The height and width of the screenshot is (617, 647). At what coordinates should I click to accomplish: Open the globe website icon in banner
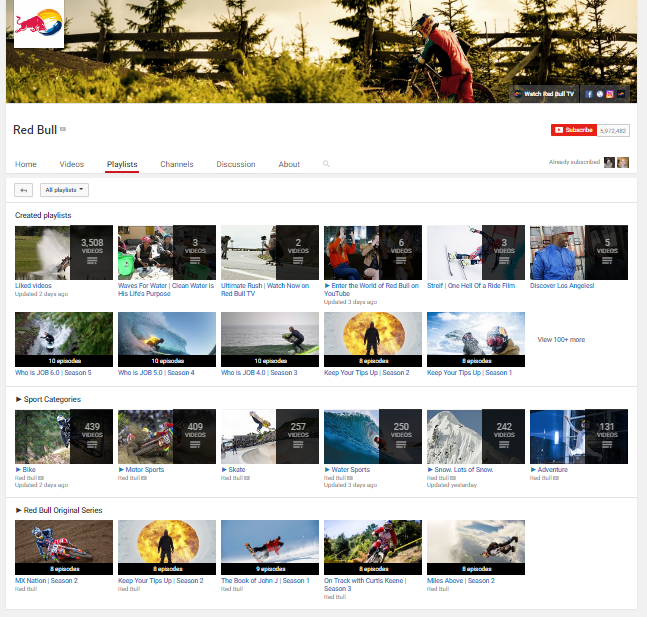600,94
